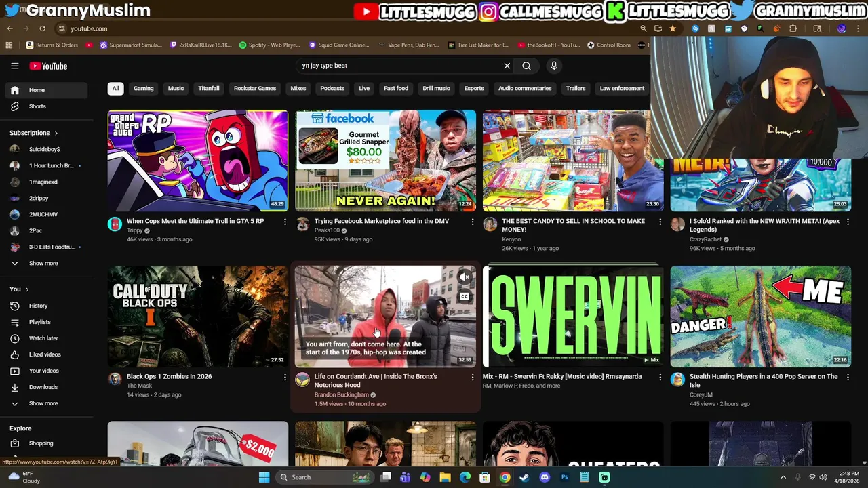Open the Shazam extension icon
Image resolution: width=868 pixels, height=488 pixels.
[x=695, y=28]
